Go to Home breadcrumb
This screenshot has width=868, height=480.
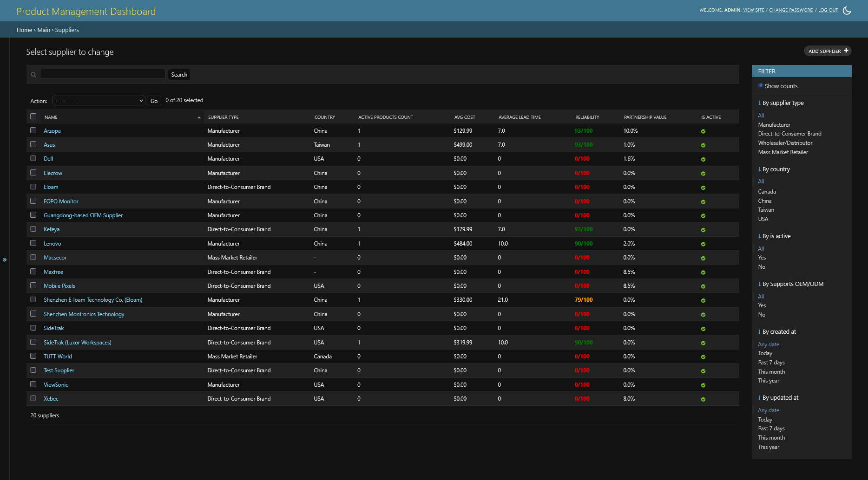[x=24, y=30]
